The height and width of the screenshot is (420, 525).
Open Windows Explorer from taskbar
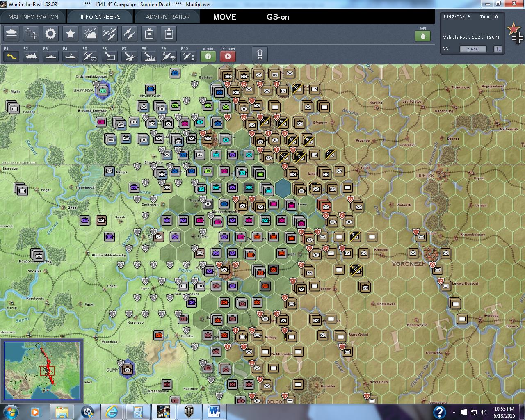pos(62,411)
